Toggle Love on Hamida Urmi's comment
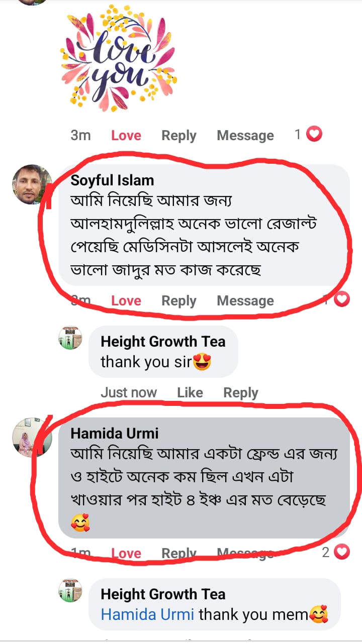362x644 pixels. (x=126, y=554)
